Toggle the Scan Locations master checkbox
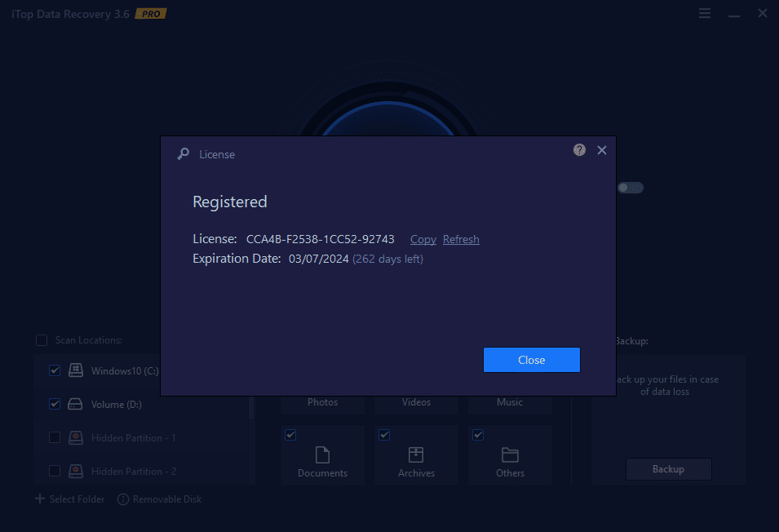Image resolution: width=779 pixels, height=532 pixels. (42, 340)
